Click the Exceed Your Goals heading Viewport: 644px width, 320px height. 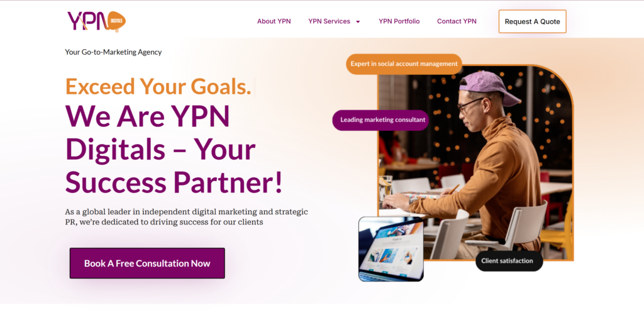click(x=158, y=87)
